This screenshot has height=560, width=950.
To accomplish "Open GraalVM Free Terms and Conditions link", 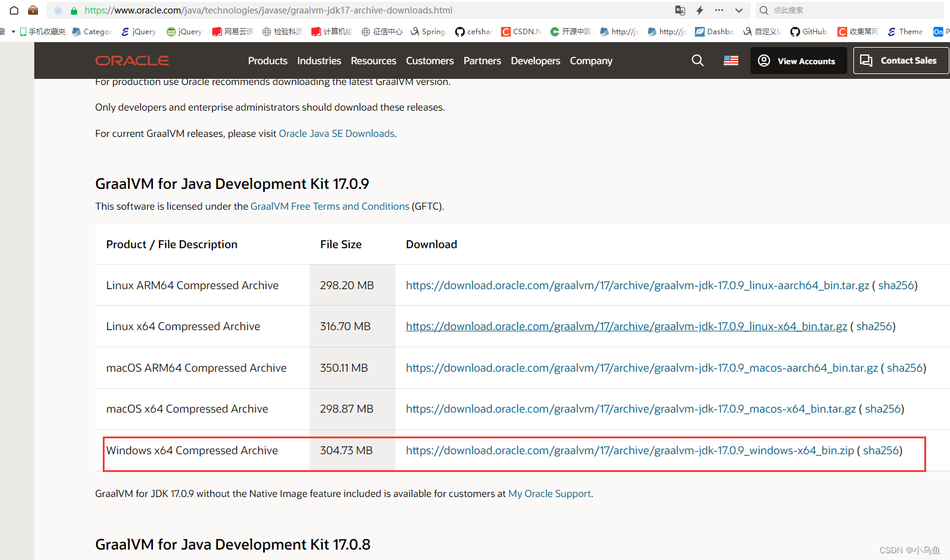I will [x=330, y=206].
